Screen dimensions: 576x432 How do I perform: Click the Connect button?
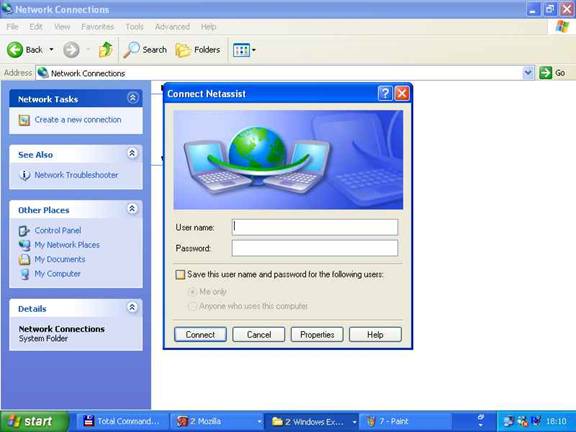[200, 335]
